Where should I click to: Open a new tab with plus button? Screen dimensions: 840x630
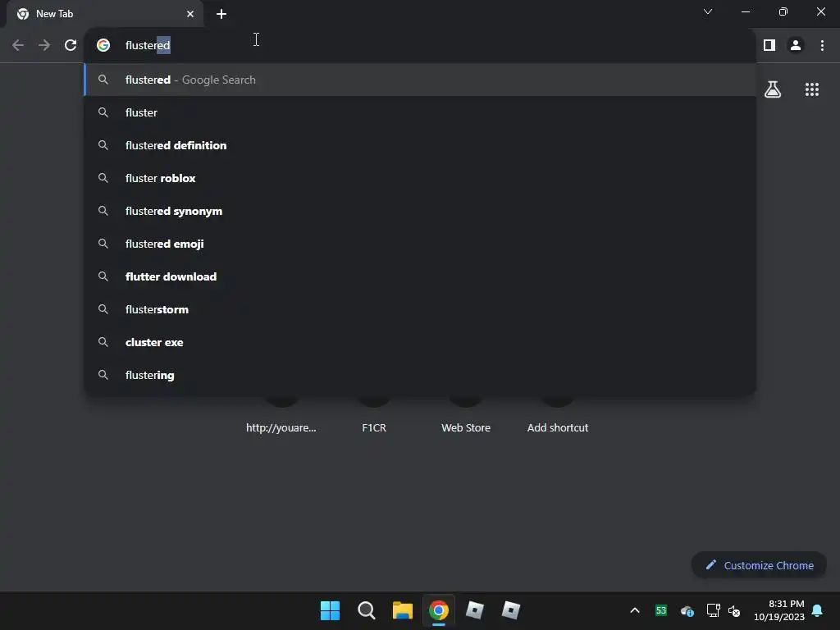point(221,14)
